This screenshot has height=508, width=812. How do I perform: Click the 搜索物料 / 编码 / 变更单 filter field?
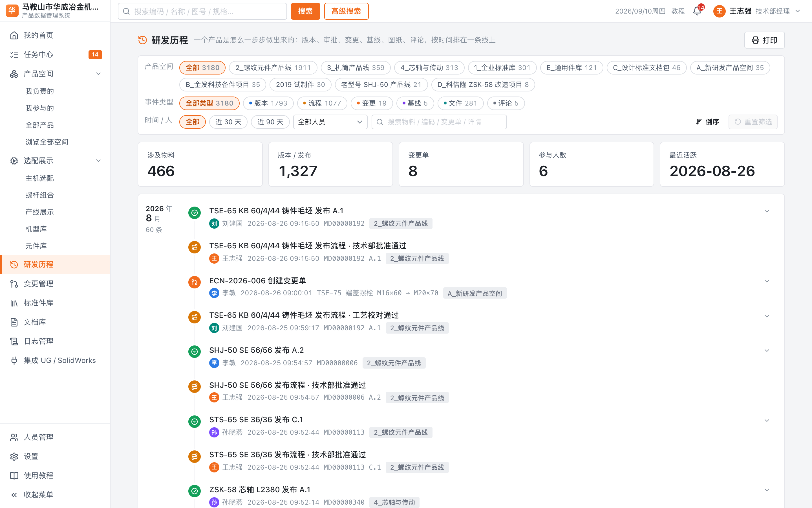pyautogui.click(x=439, y=122)
